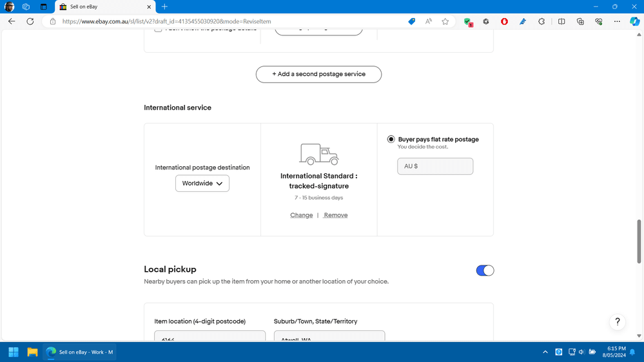Image resolution: width=644 pixels, height=362 pixels.
Task: Open the Edge profile avatar
Action: pyautogui.click(x=9, y=6)
